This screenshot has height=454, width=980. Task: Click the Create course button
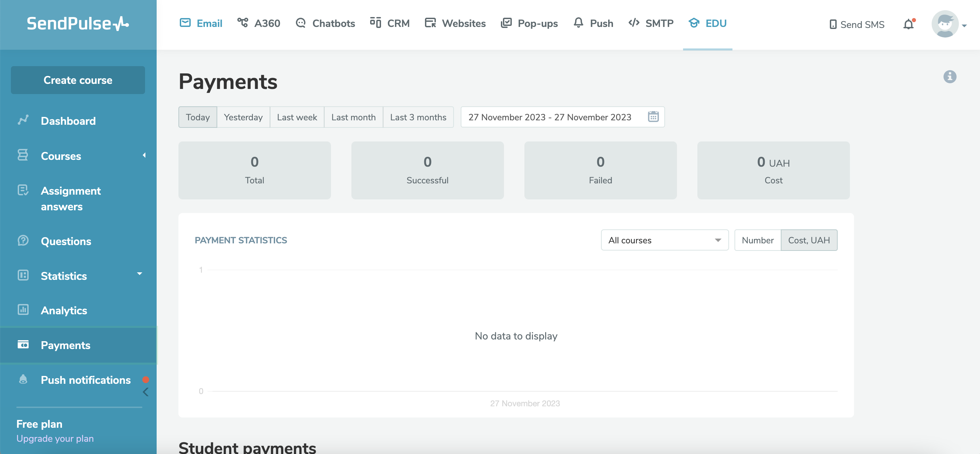click(78, 80)
